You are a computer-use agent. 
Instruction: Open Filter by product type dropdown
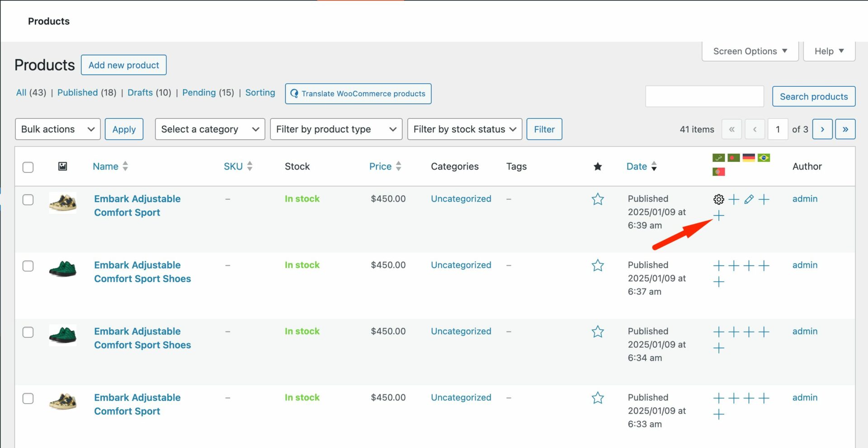click(336, 129)
